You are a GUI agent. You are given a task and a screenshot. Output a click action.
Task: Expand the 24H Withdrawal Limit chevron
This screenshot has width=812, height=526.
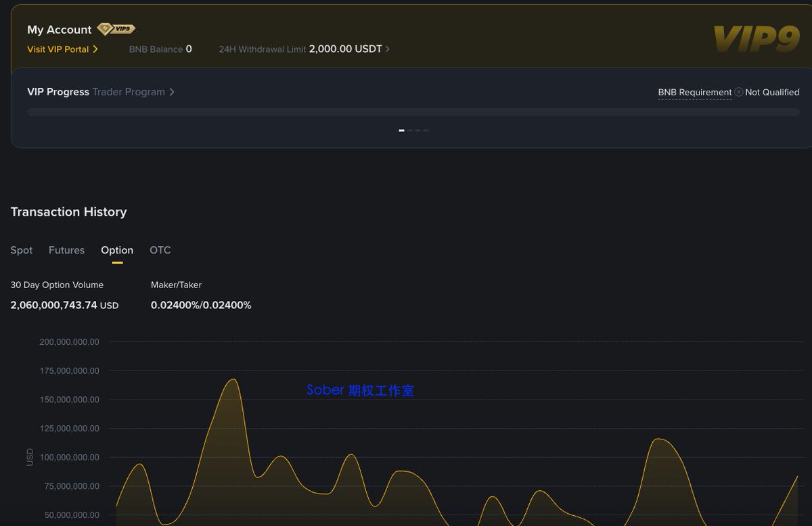(387, 49)
